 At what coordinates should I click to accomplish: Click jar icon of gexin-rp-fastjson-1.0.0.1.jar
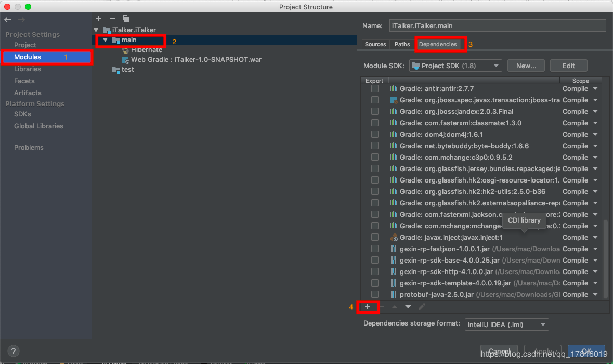[393, 249]
